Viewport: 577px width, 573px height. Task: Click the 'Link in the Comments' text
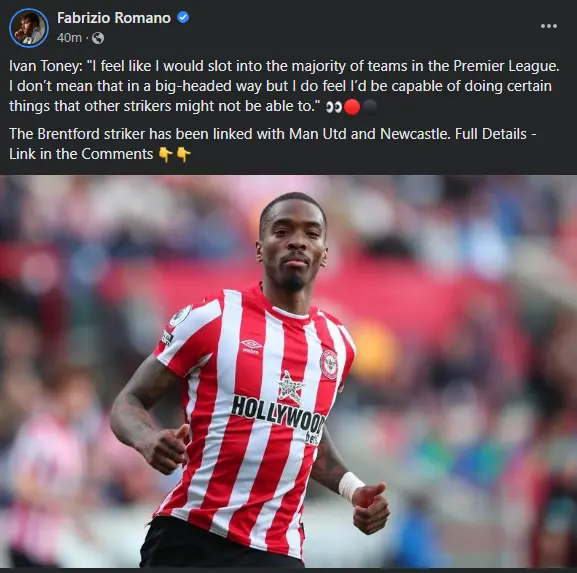pos(81,154)
